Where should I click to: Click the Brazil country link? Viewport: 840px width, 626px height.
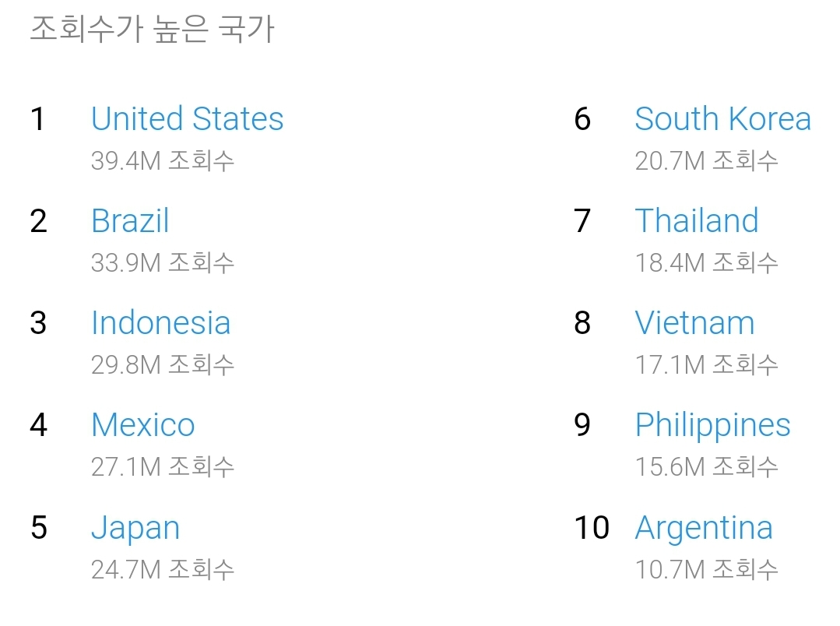[130, 221]
